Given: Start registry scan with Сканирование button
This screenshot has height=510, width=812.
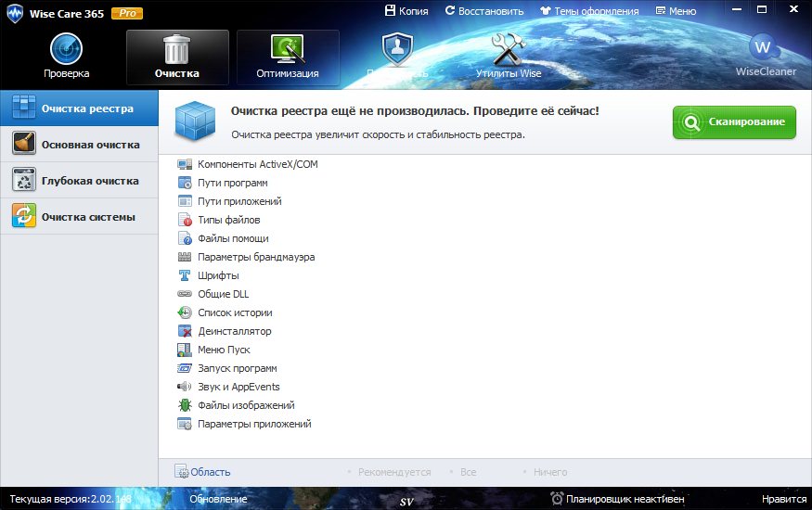Looking at the screenshot, I should pyautogui.click(x=734, y=122).
